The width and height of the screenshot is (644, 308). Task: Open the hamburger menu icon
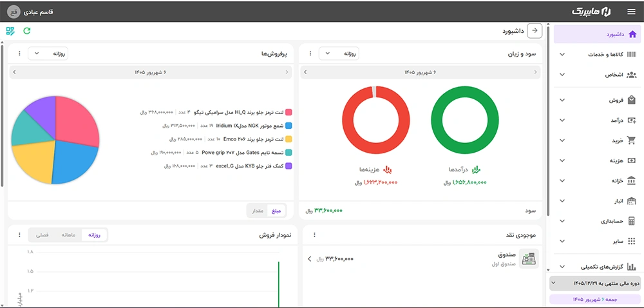pyautogui.click(x=631, y=12)
